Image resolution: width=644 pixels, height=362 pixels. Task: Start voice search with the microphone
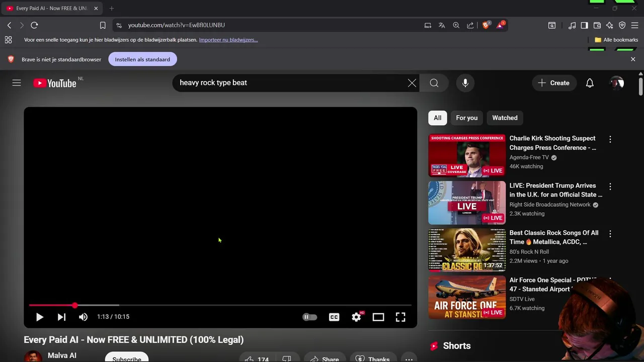coord(465,83)
